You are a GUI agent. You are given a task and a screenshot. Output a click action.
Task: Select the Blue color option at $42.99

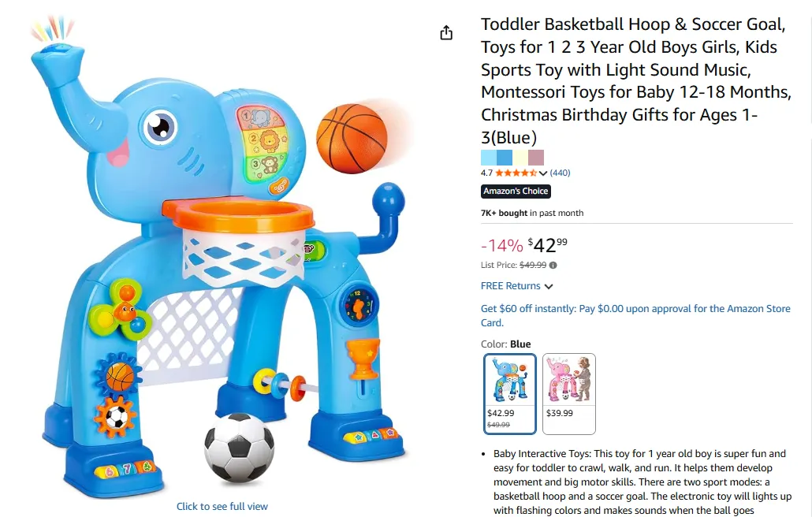click(510, 394)
